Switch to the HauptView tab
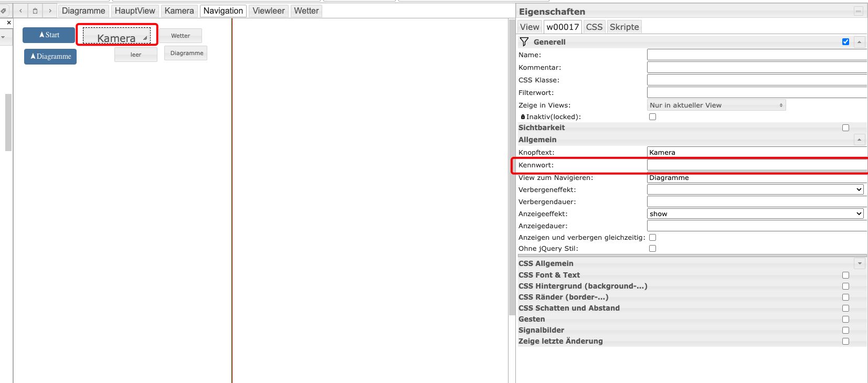 tap(135, 10)
